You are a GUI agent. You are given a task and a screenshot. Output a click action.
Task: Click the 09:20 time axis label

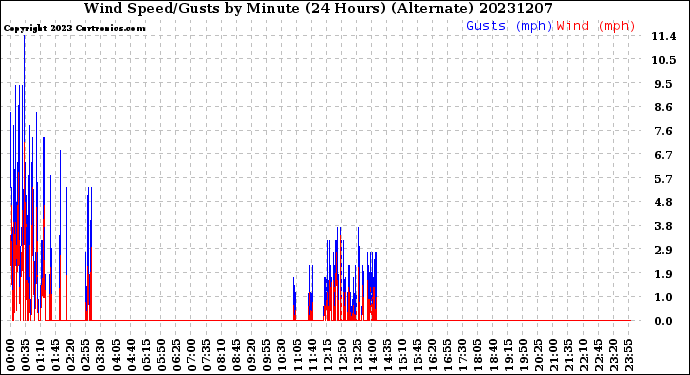point(251,355)
